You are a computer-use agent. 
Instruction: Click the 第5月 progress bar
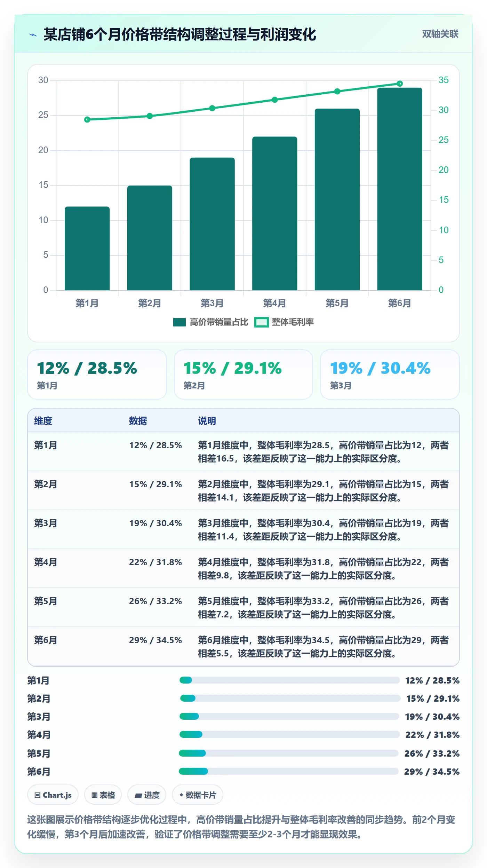click(x=289, y=753)
